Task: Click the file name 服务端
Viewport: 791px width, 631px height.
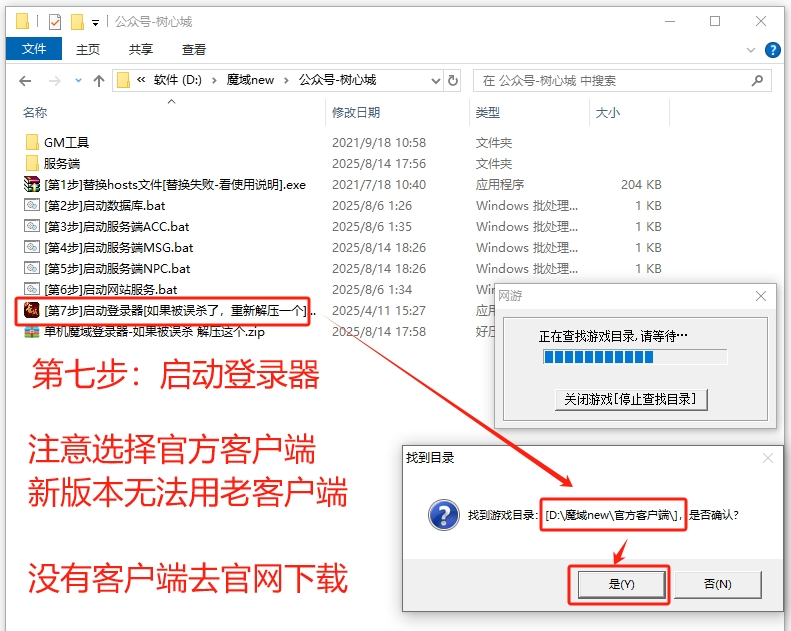Action: click(x=62, y=164)
